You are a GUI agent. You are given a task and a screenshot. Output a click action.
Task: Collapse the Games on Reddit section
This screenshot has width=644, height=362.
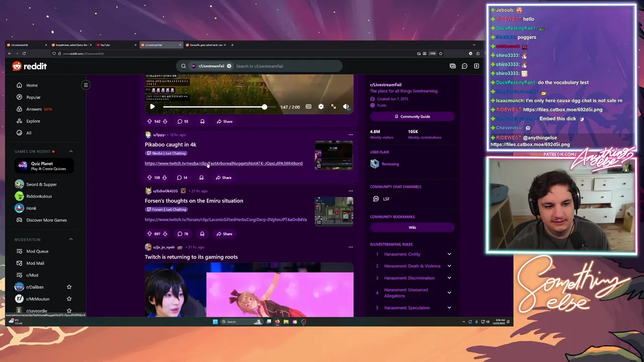(x=71, y=151)
